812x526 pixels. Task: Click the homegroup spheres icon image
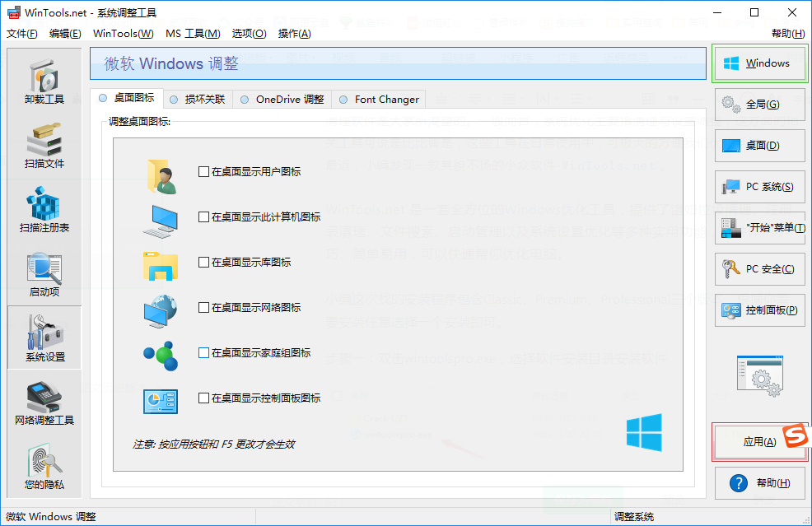pyautogui.click(x=161, y=356)
